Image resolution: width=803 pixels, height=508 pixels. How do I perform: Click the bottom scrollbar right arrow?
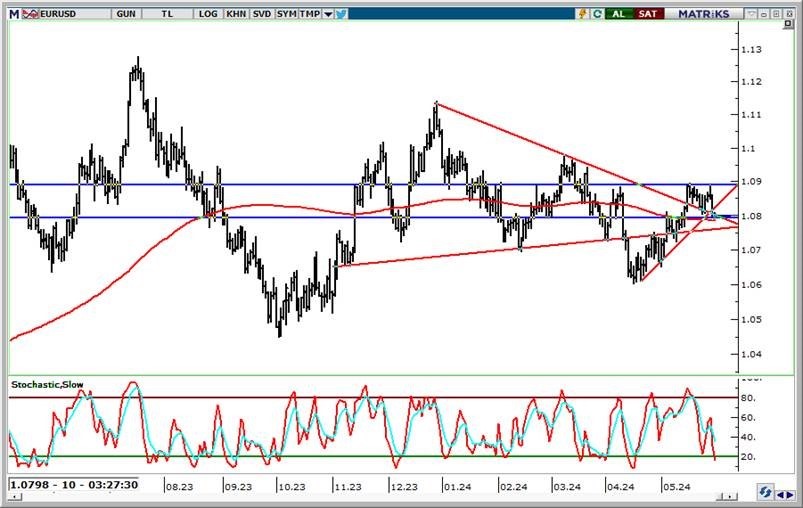click(x=732, y=497)
